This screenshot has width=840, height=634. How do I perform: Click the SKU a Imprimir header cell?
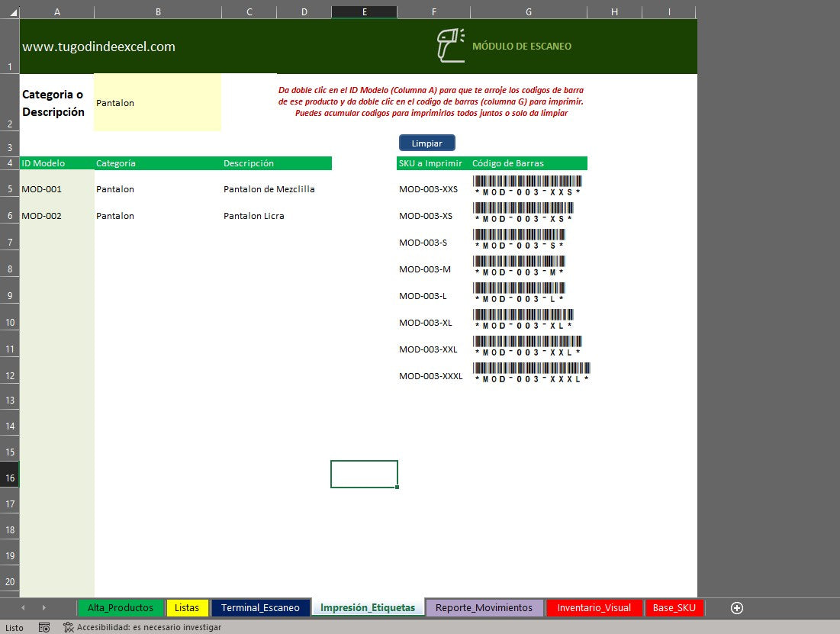(x=433, y=163)
